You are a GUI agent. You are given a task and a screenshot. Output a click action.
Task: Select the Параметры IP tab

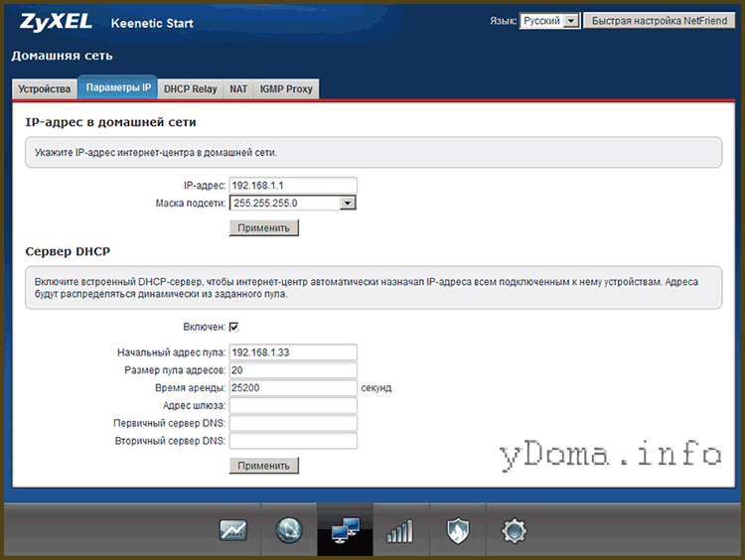[x=118, y=87]
